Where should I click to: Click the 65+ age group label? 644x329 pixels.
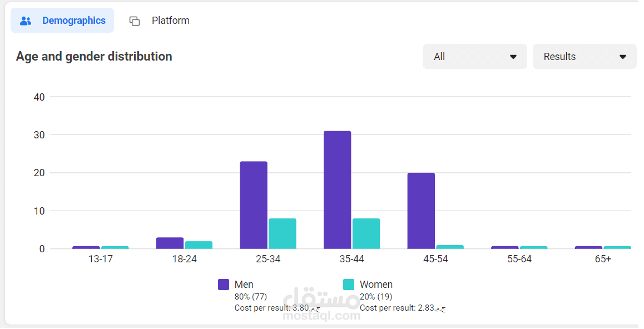click(x=603, y=259)
